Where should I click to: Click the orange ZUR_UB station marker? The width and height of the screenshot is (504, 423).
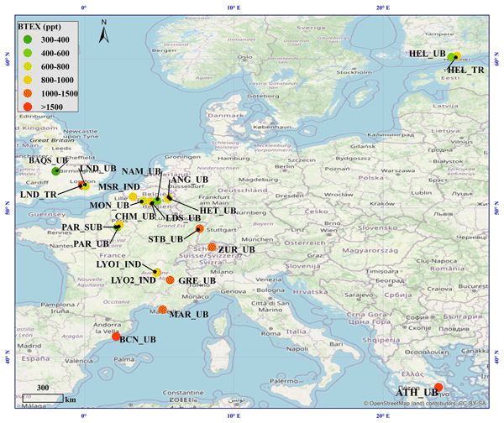pos(212,246)
